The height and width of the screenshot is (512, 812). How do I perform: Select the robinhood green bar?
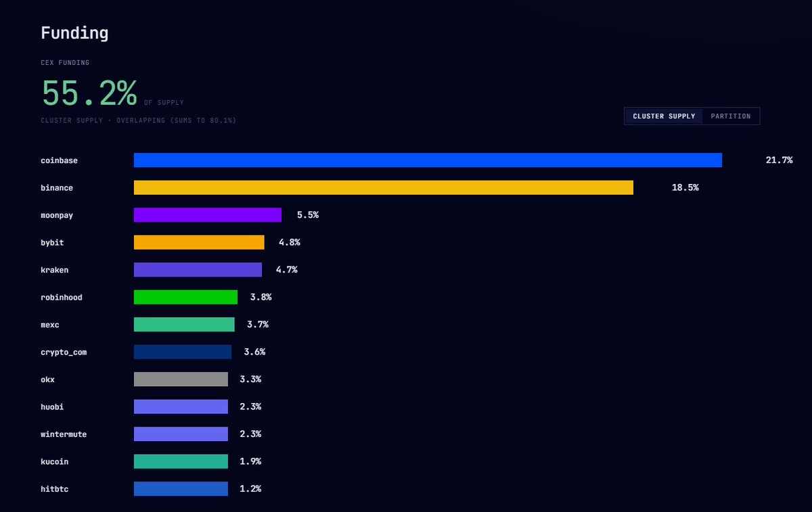[x=185, y=297]
